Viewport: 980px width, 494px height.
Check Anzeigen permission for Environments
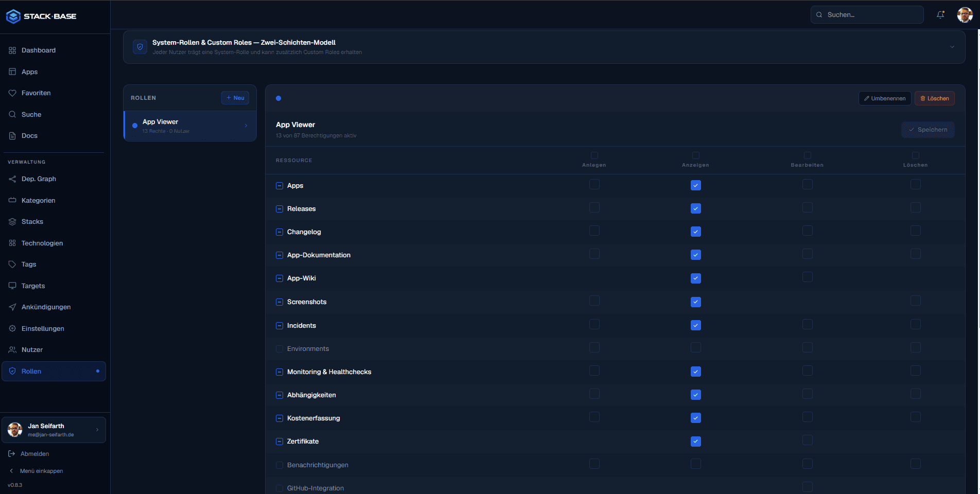pyautogui.click(x=696, y=348)
